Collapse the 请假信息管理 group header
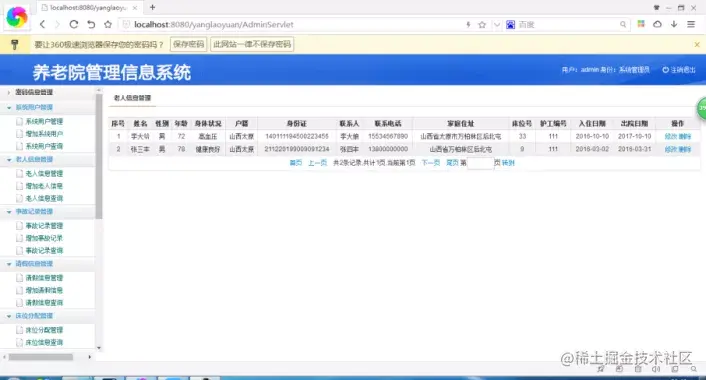Viewport: 706px width, 380px height. click(x=34, y=264)
